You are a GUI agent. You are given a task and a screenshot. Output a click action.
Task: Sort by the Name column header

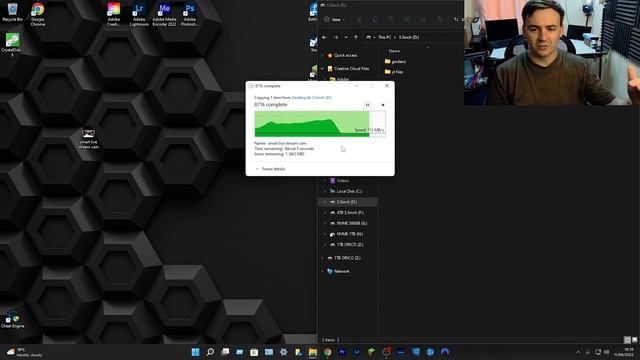(394, 51)
